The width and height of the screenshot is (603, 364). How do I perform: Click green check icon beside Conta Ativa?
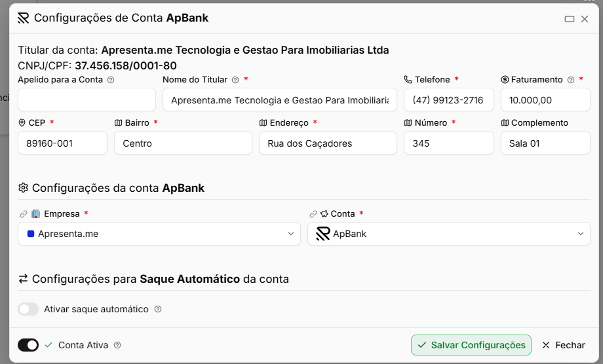coord(49,345)
